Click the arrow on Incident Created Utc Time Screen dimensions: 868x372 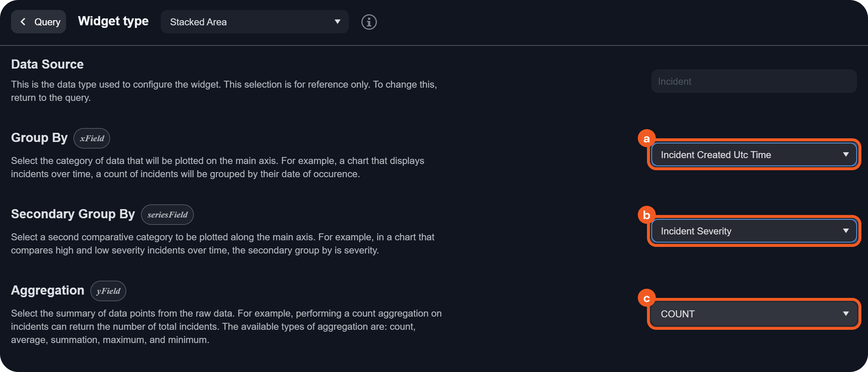pos(846,154)
